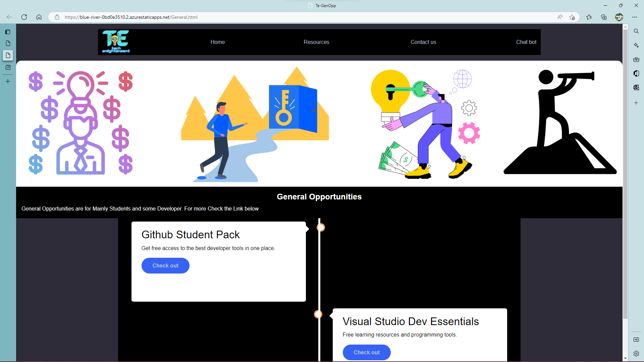Open the Chat bot link
This screenshot has width=644, height=362.
526,42
